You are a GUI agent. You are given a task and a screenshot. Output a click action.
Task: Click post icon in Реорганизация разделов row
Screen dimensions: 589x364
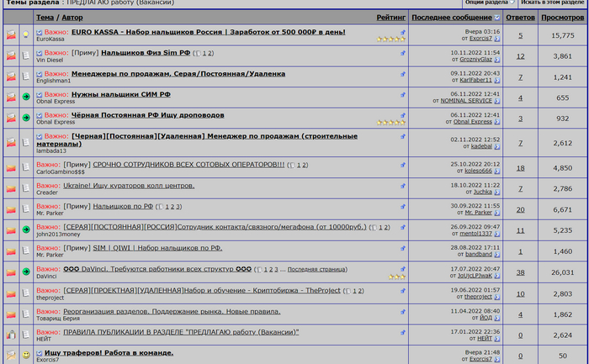[25, 314]
